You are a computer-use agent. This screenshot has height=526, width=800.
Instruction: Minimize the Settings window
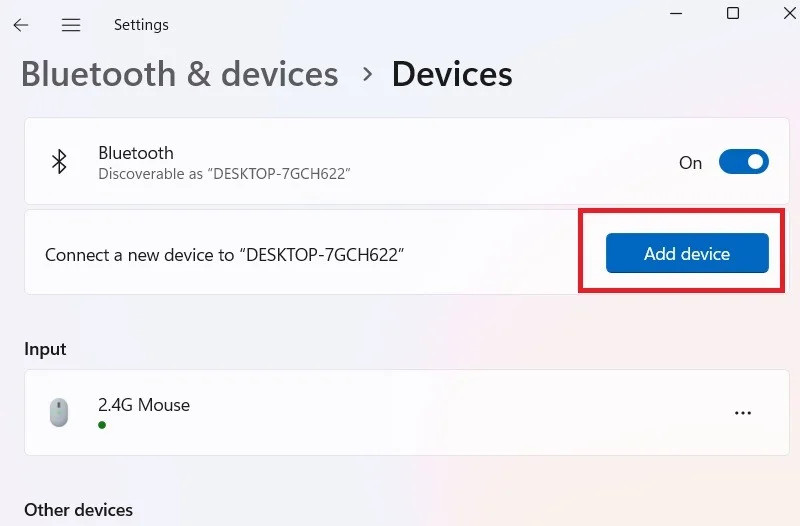(676, 13)
